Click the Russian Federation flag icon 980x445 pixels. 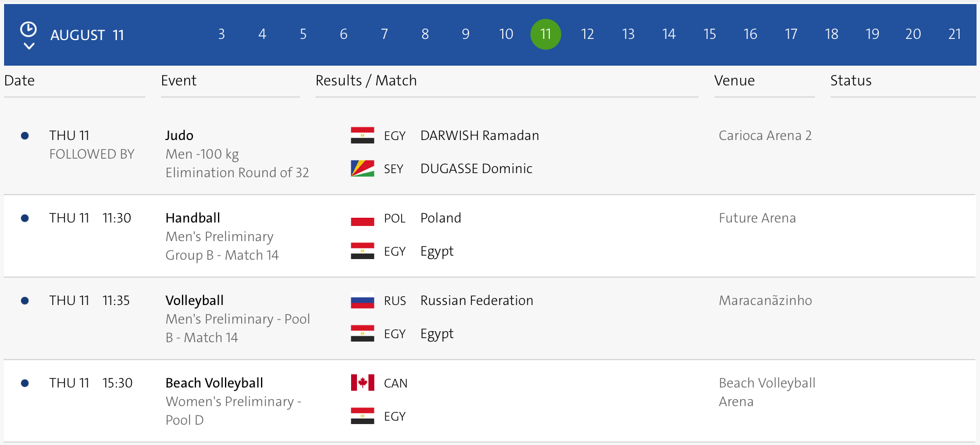tap(362, 301)
